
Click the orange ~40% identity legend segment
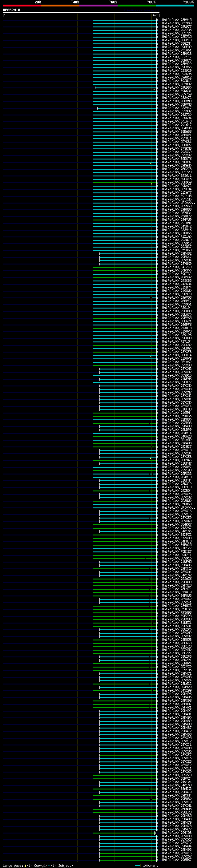pos(60,6)
